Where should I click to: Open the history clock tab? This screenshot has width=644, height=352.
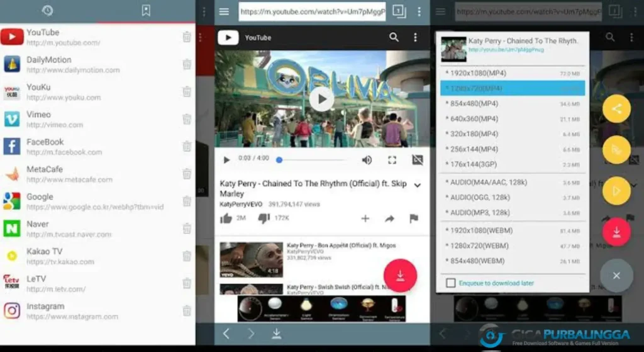(48, 10)
